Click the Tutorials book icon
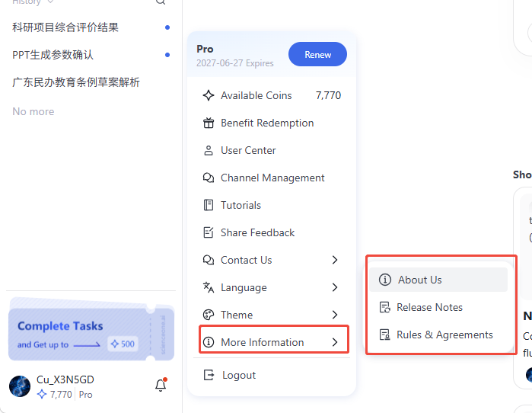This screenshot has height=413, width=532. [209, 205]
